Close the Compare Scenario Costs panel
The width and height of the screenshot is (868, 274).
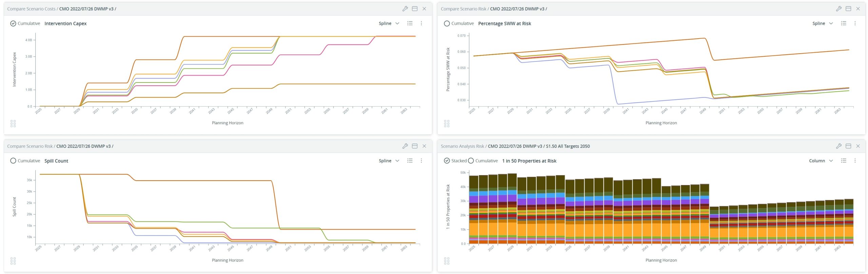click(424, 9)
